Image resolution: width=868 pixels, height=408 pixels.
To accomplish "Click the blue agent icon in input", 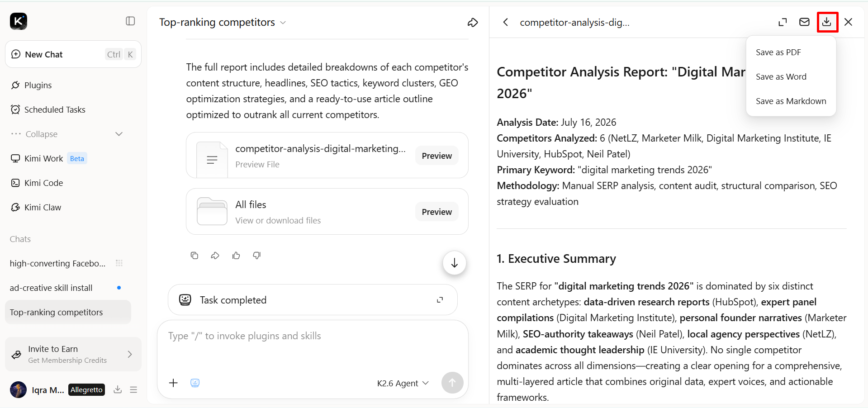I will click(195, 383).
